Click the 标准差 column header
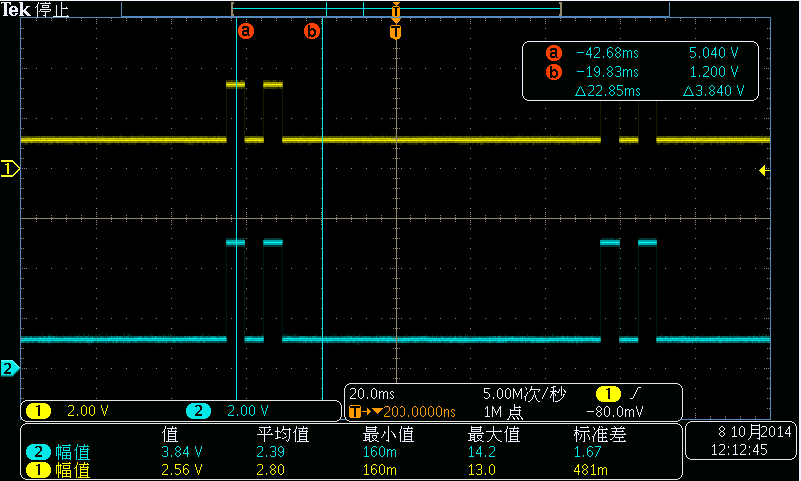This screenshot has height=481, width=801. pos(600,435)
